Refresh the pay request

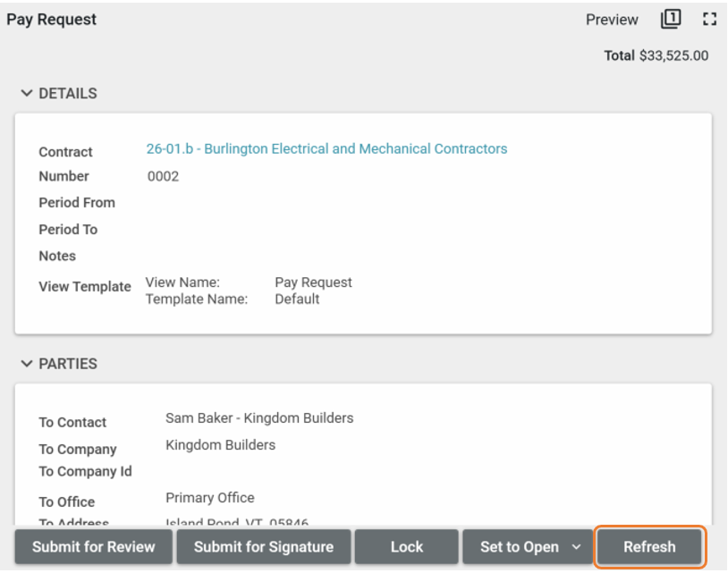pos(649,547)
